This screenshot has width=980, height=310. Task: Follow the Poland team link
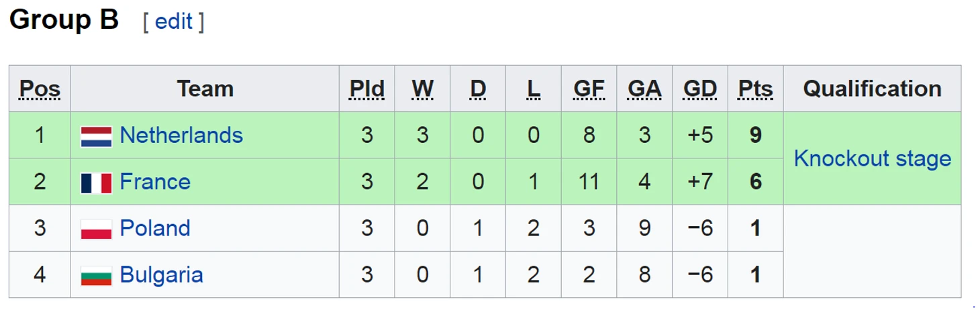[155, 228]
